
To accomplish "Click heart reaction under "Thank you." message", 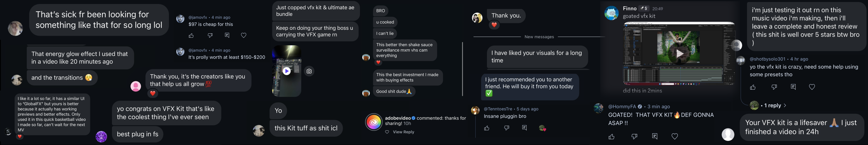I will [x=494, y=25].
